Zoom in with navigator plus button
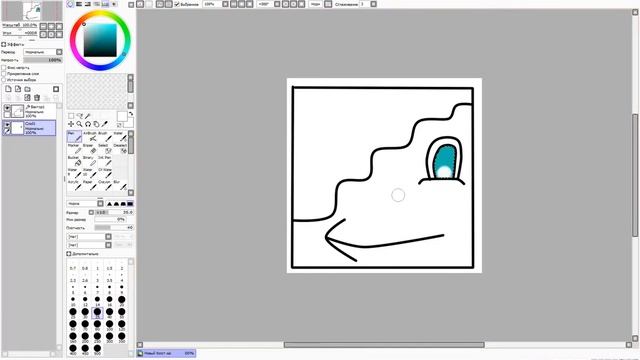 51,27
